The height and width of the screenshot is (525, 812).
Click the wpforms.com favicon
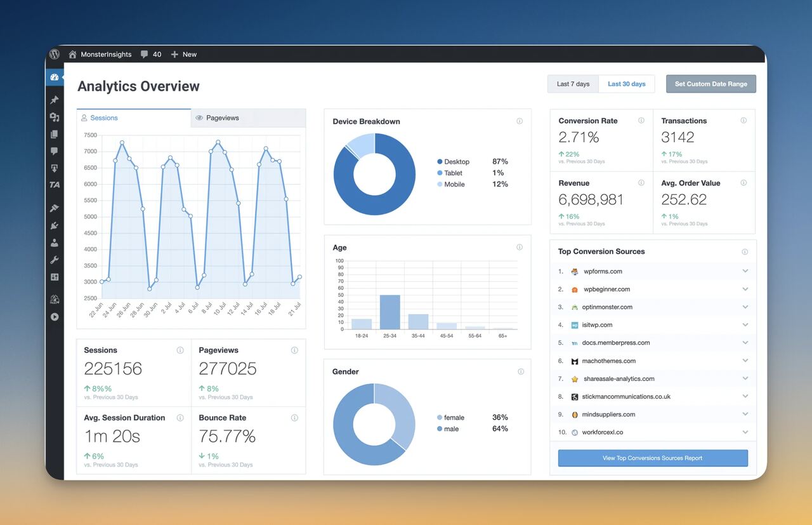pyautogui.click(x=575, y=272)
